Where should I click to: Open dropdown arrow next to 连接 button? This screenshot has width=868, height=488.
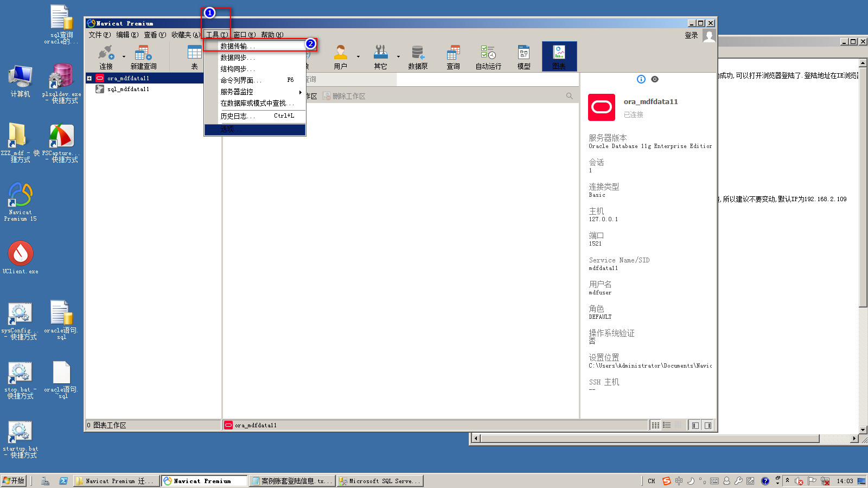coord(124,56)
